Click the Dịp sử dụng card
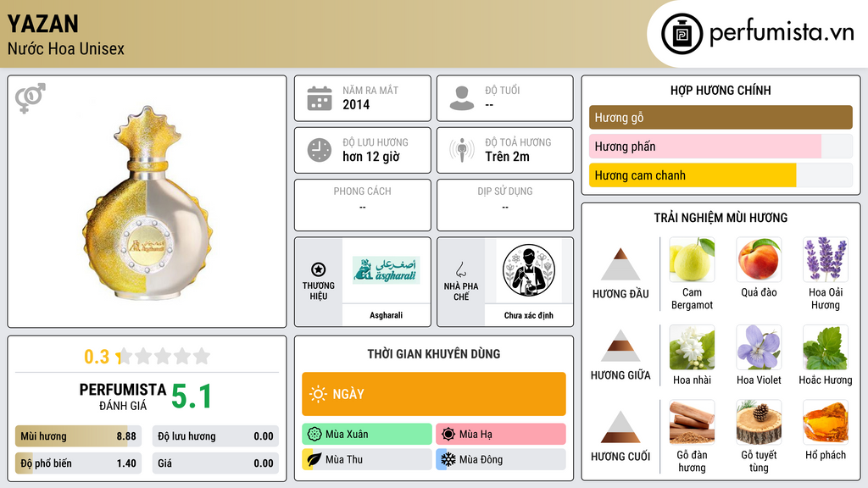This screenshot has height=488, width=868. (x=505, y=205)
